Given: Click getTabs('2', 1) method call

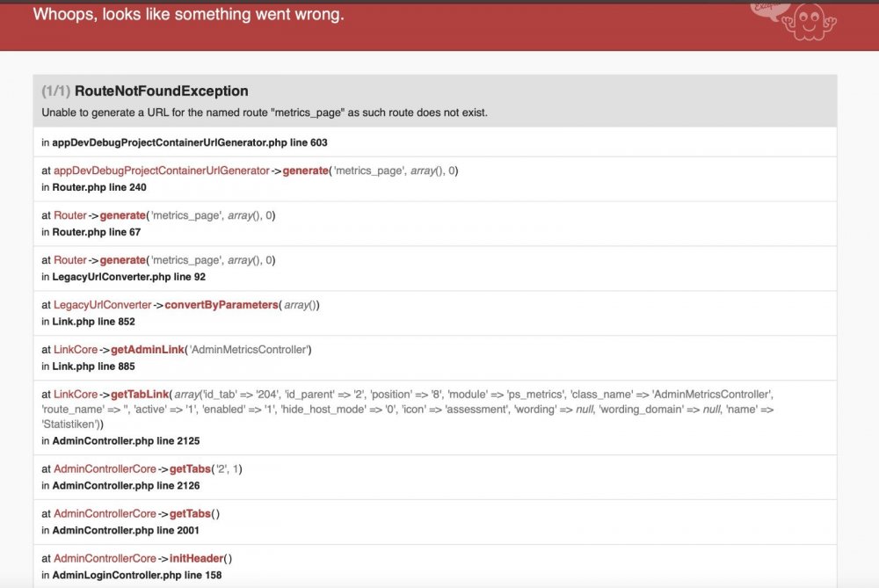Looking at the screenshot, I should click(206, 469).
